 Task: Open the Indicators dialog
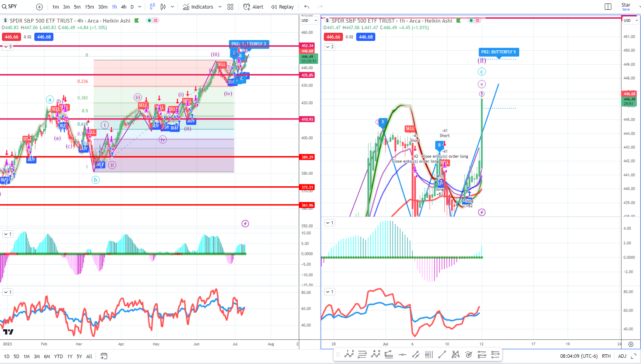click(x=198, y=7)
